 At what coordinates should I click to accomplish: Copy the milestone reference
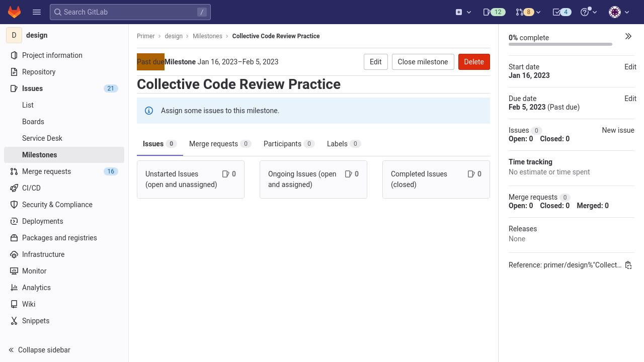[628, 265]
